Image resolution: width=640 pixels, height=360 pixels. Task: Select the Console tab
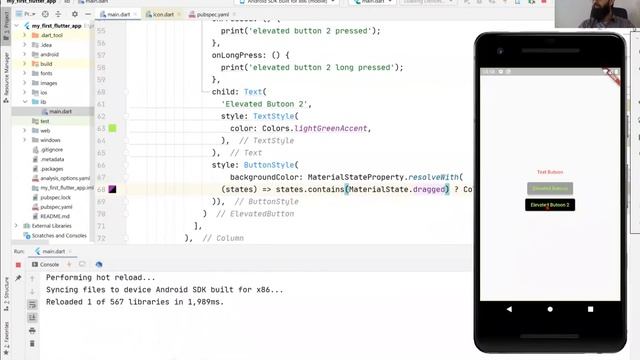tap(46, 264)
